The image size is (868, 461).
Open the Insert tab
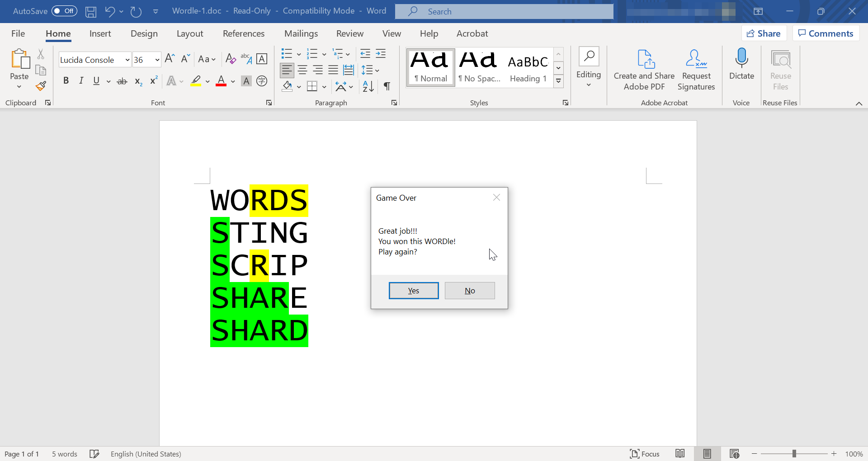(100, 33)
